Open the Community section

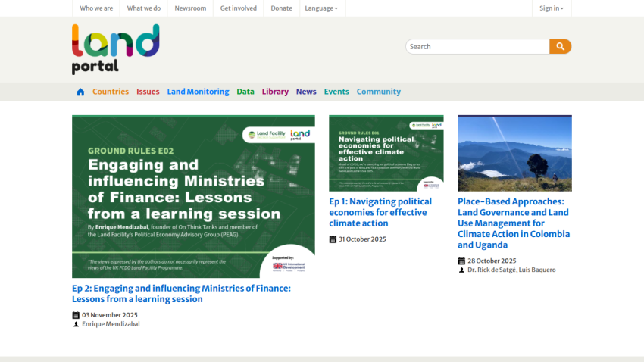pyautogui.click(x=379, y=92)
